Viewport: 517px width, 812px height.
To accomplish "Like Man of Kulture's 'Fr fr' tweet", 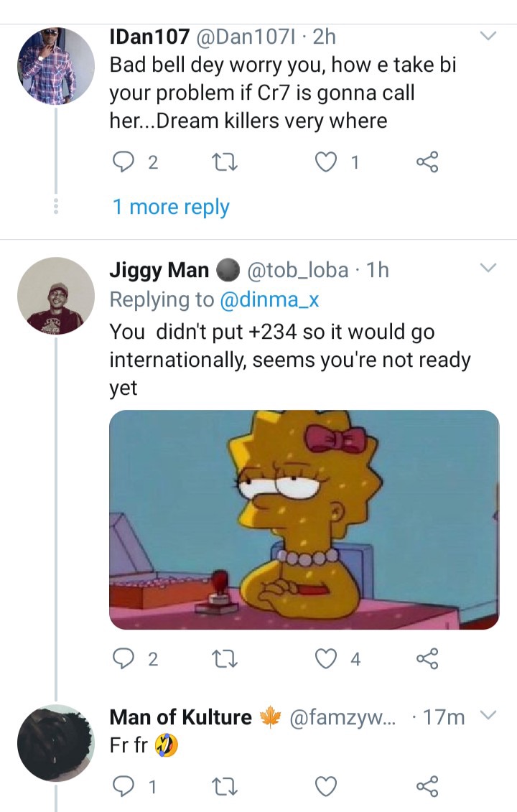I will [326, 787].
